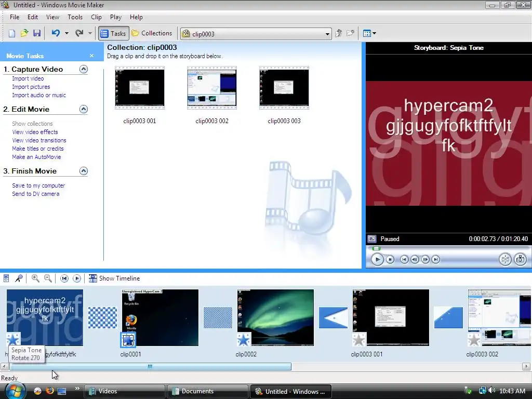Click the effect star on clip0001

[x=128, y=340]
